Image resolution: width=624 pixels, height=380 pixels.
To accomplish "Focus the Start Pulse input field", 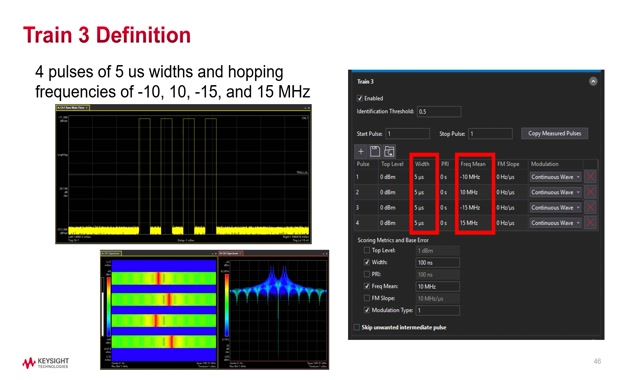I will [x=408, y=134].
